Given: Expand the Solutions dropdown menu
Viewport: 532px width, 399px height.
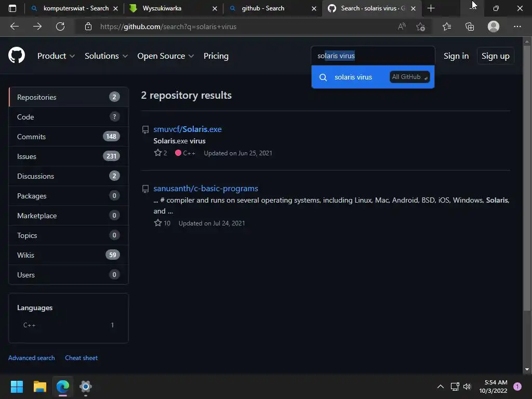Looking at the screenshot, I should (106, 56).
